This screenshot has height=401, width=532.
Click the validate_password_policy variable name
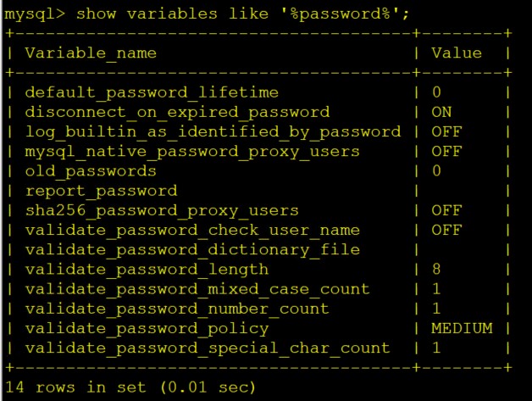147,328
